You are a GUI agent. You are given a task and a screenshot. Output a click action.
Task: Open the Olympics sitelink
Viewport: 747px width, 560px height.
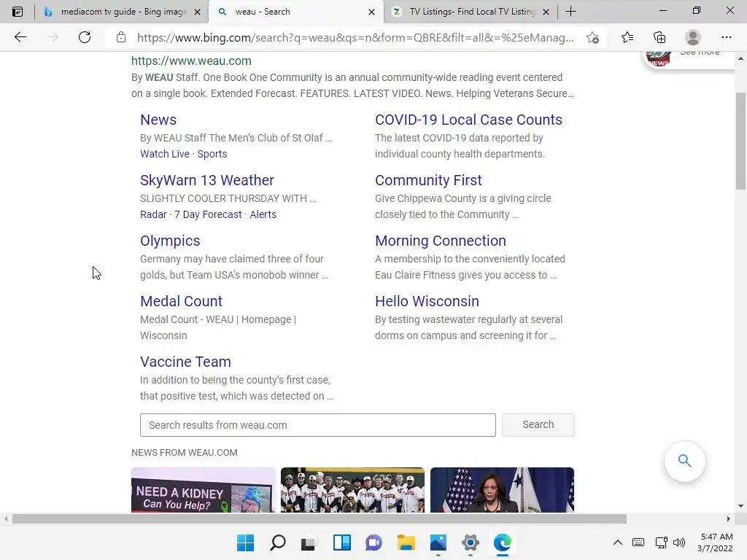coord(169,241)
